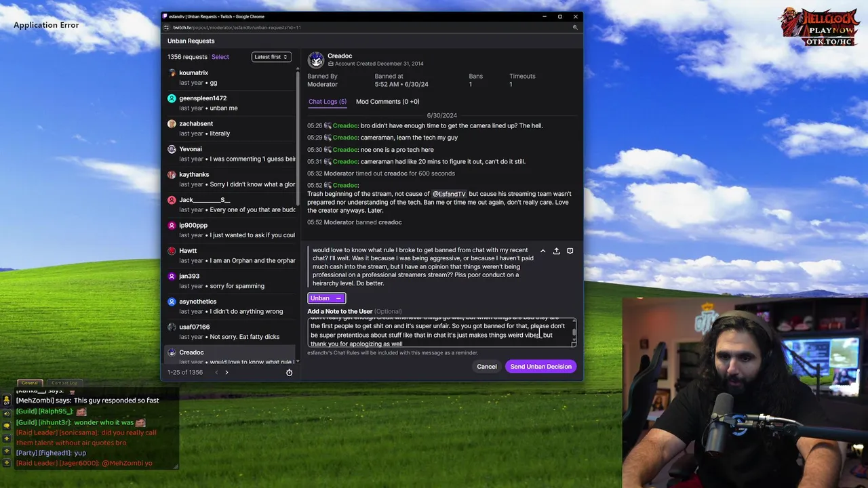The width and height of the screenshot is (868, 488).
Task: Click the share/upload icon beside the unban message
Action: click(556, 251)
